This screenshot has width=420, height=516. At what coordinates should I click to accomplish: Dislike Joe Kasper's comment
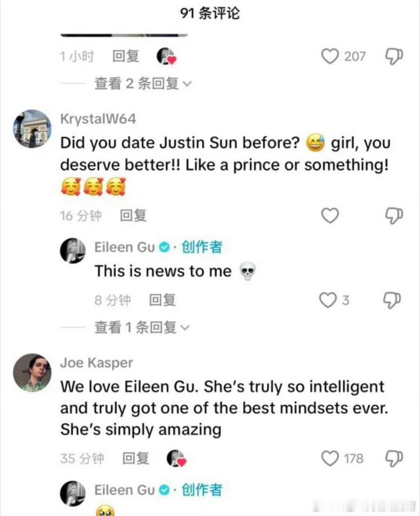click(x=394, y=458)
